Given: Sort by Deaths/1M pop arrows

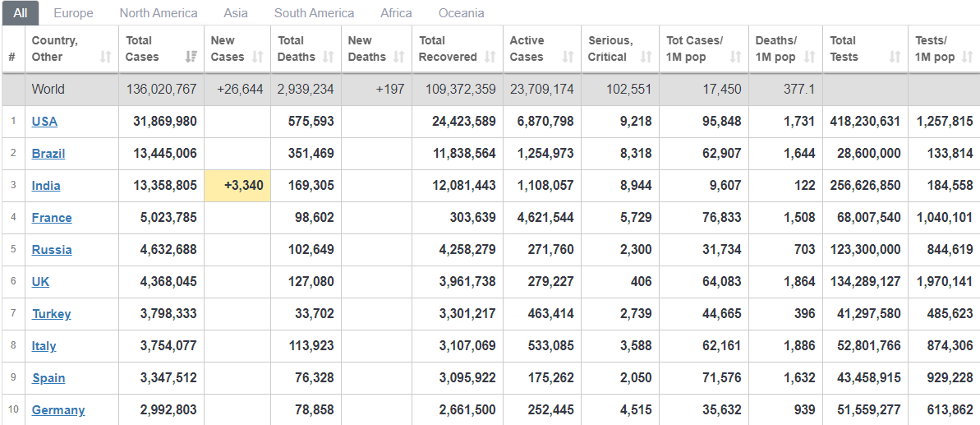Looking at the screenshot, I should [809, 57].
